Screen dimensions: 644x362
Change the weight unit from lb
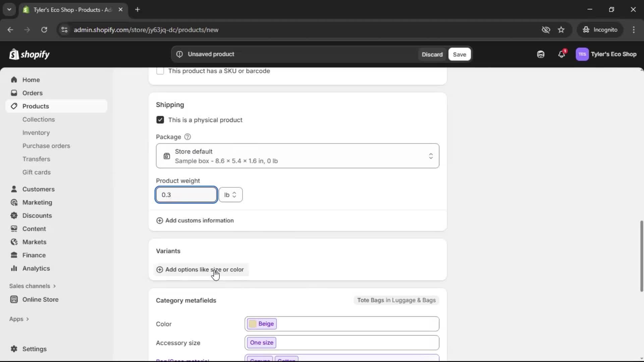point(231,195)
